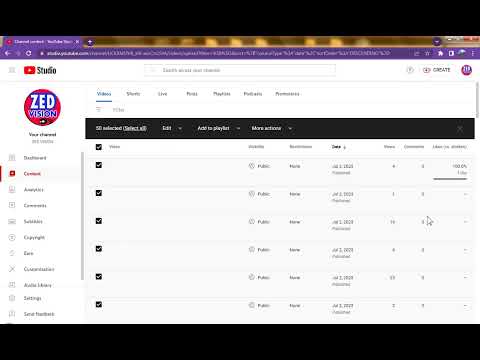Uncheck the video row with 4 views
Viewport: 480px width, 360px height.
tap(99, 165)
